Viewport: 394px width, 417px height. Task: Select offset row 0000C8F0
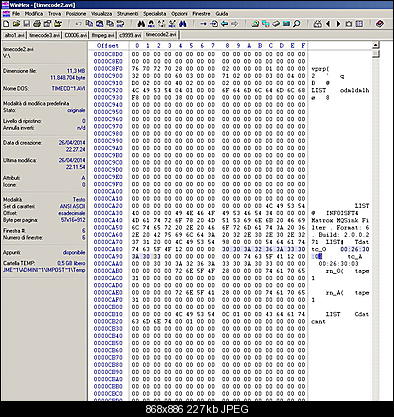click(x=108, y=69)
